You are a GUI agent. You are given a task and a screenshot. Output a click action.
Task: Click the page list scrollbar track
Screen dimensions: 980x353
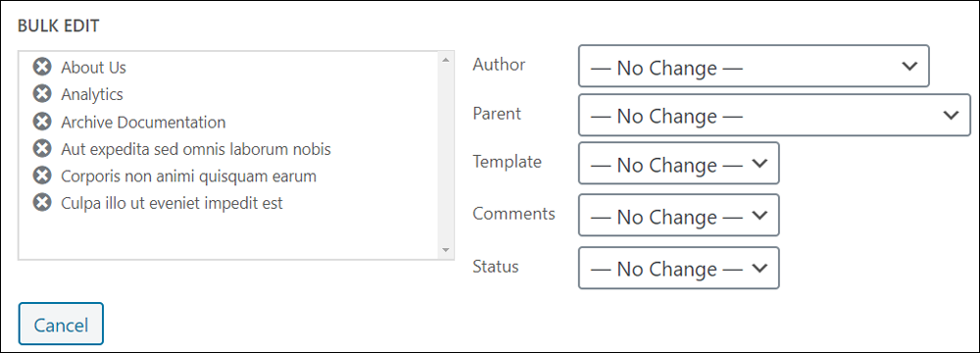(x=446, y=155)
